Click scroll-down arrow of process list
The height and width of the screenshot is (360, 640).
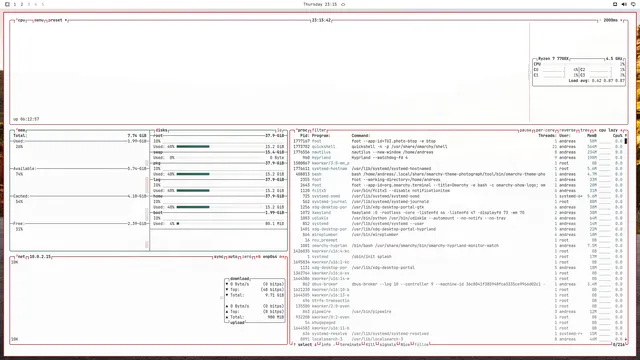[x=626, y=339]
